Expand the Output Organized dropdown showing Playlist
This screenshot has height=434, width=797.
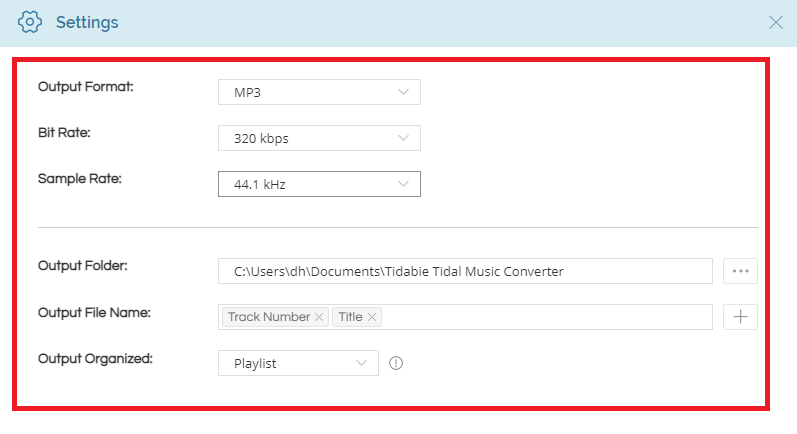click(298, 363)
